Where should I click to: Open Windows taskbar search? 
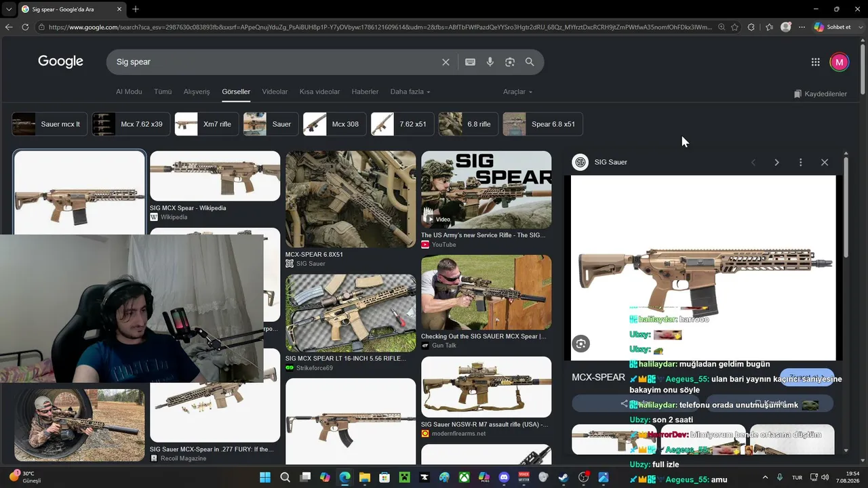coord(285,477)
